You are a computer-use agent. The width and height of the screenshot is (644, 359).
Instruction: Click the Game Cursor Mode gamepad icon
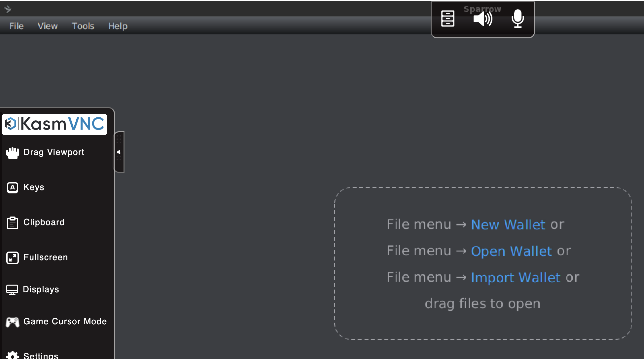13,322
